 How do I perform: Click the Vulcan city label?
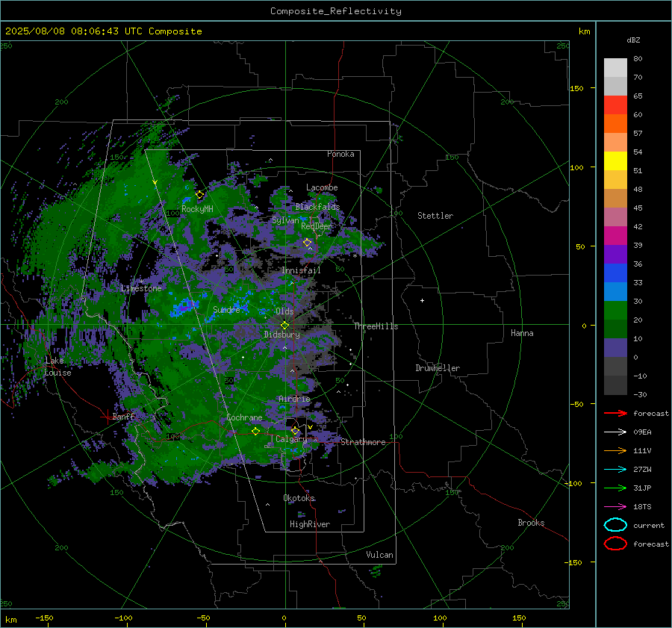(x=380, y=555)
